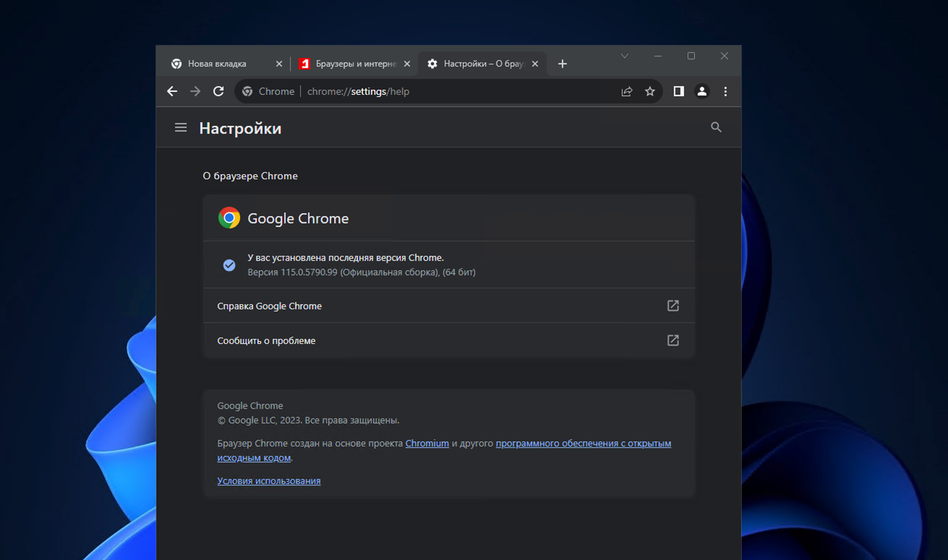Open Справка Google Chrome help link
Viewport: 948px width, 560px height.
[x=449, y=306]
